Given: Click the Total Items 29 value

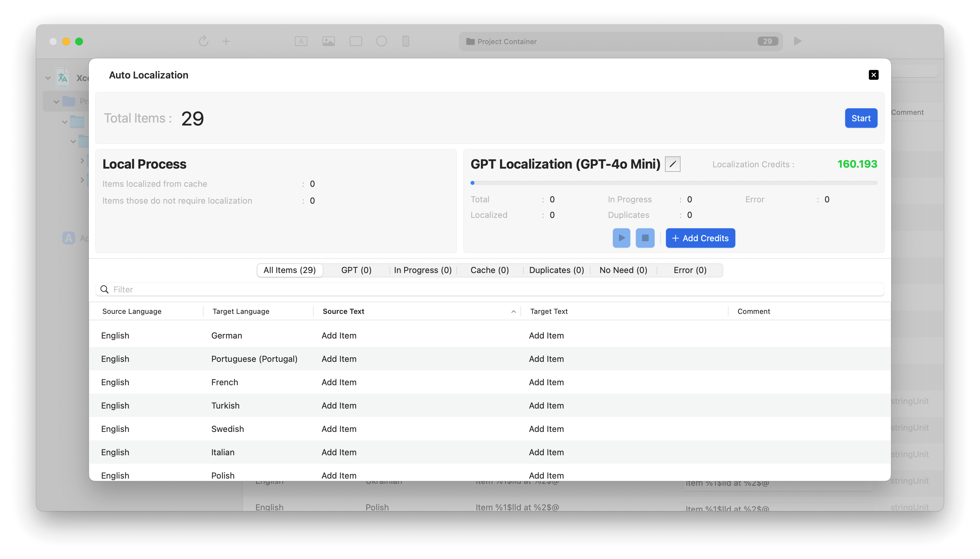Looking at the screenshot, I should [x=192, y=118].
